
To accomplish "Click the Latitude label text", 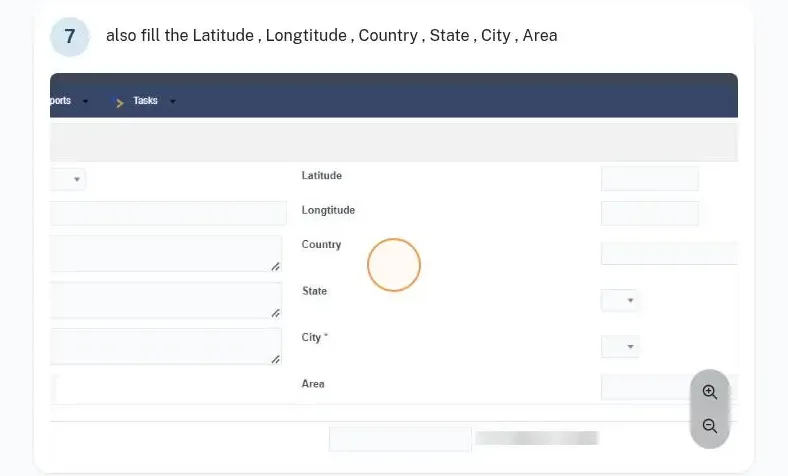I will tap(322, 175).
